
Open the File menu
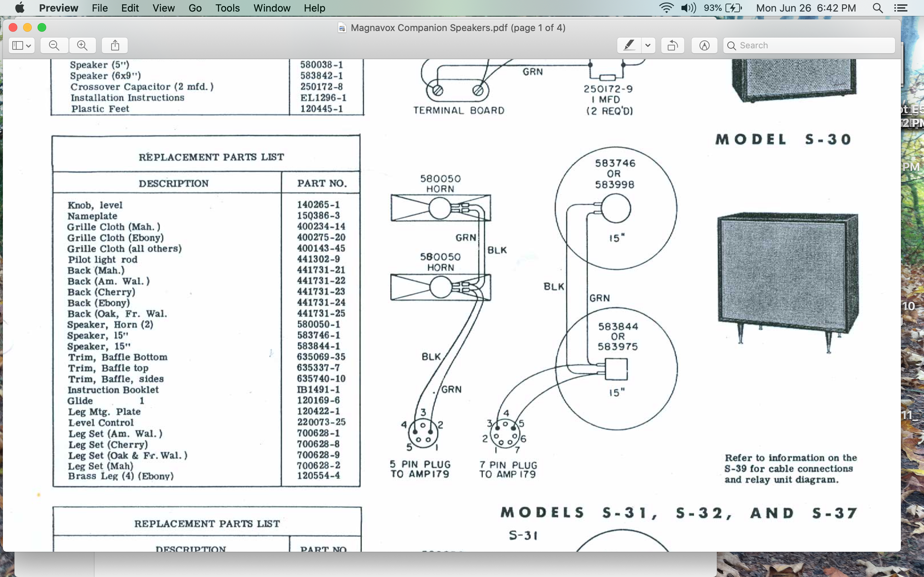click(x=100, y=8)
